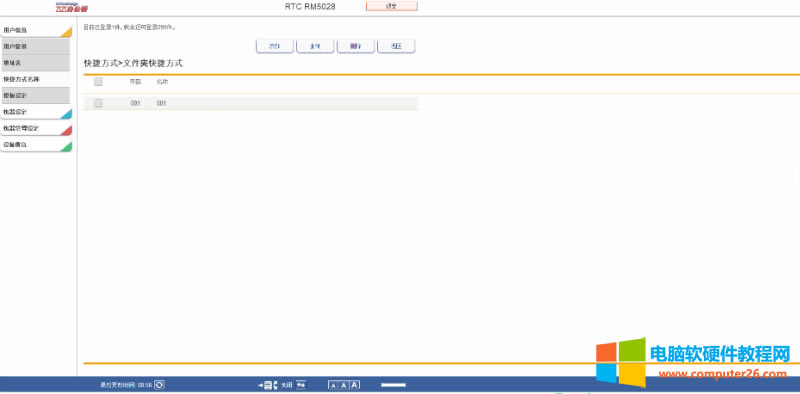Click the number column header in the table
The image size is (800, 394).
tap(135, 82)
